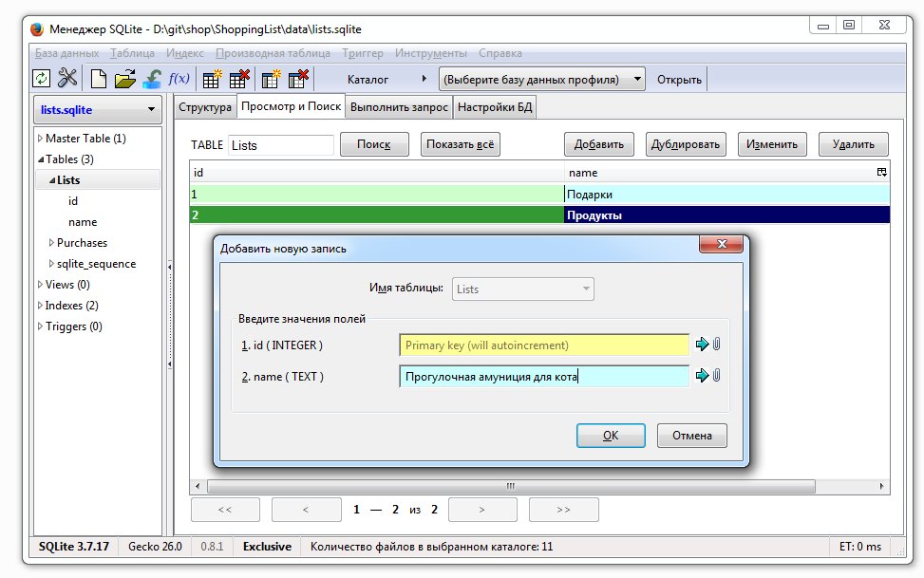Open the Триггер menu
924x578 pixels.
363,53
